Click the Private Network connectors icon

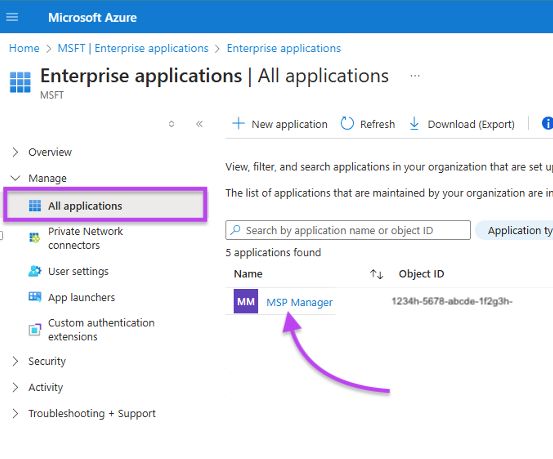coord(35,238)
